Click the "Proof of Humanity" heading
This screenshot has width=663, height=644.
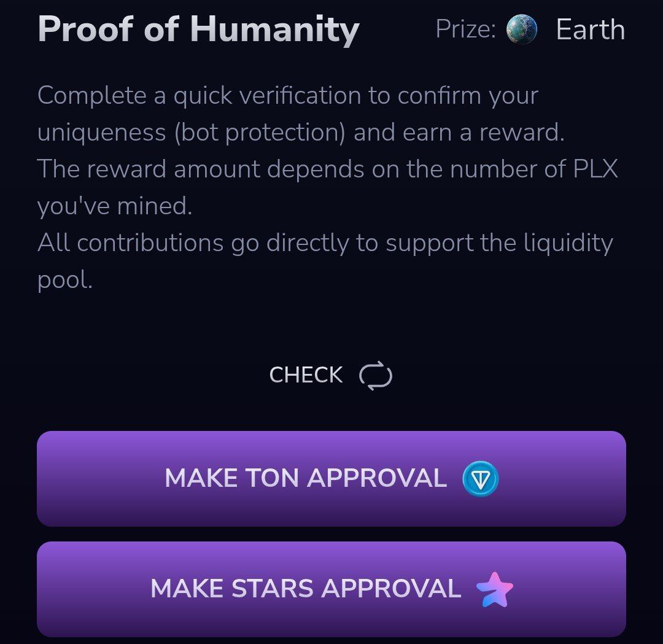[198, 29]
